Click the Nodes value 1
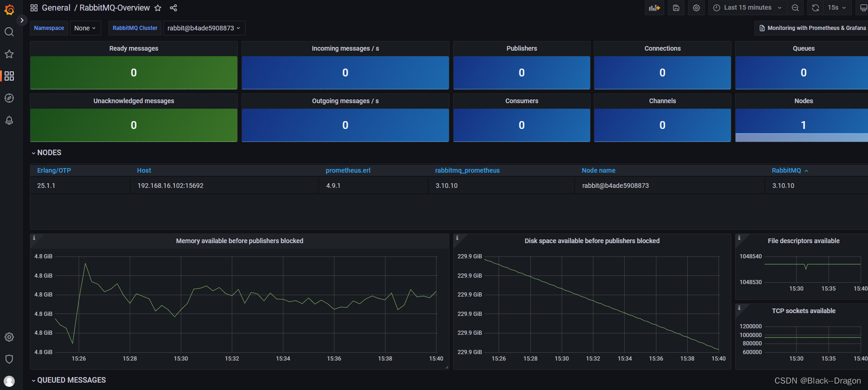868x390 pixels. pyautogui.click(x=804, y=125)
